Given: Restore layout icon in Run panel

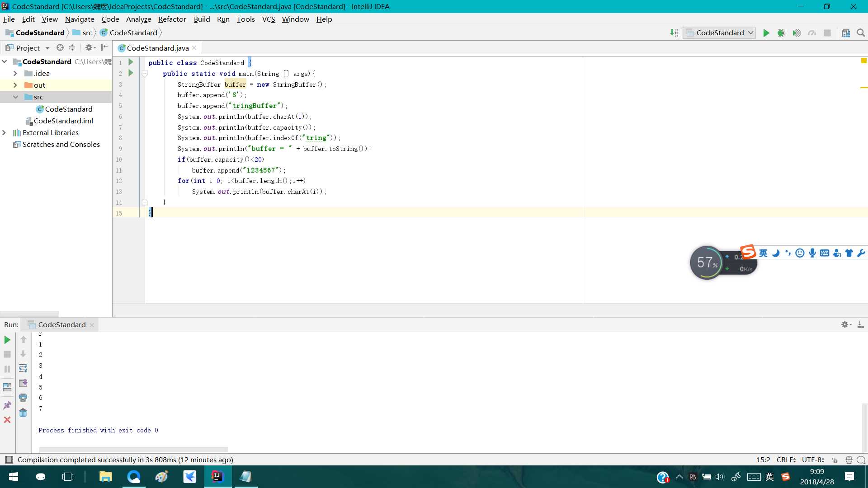Looking at the screenshot, I should tap(7, 387).
